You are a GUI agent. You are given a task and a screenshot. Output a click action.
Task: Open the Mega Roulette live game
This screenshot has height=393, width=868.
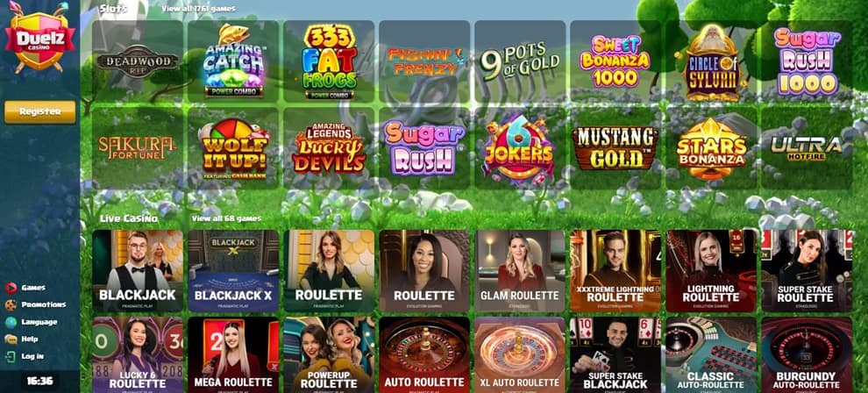[x=233, y=354]
